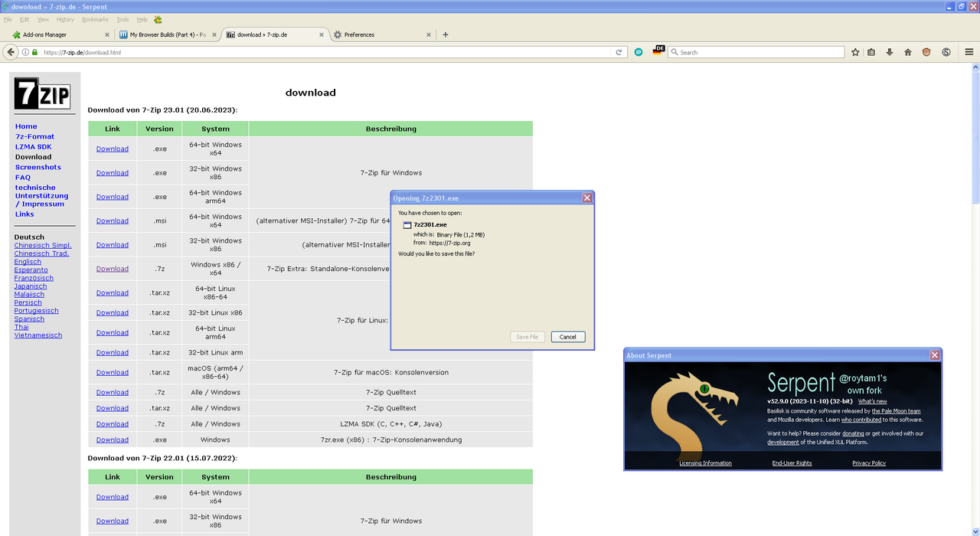Click the monkey face extension icon
This screenshot has width=980, height=536.
(x=926, y=52)
